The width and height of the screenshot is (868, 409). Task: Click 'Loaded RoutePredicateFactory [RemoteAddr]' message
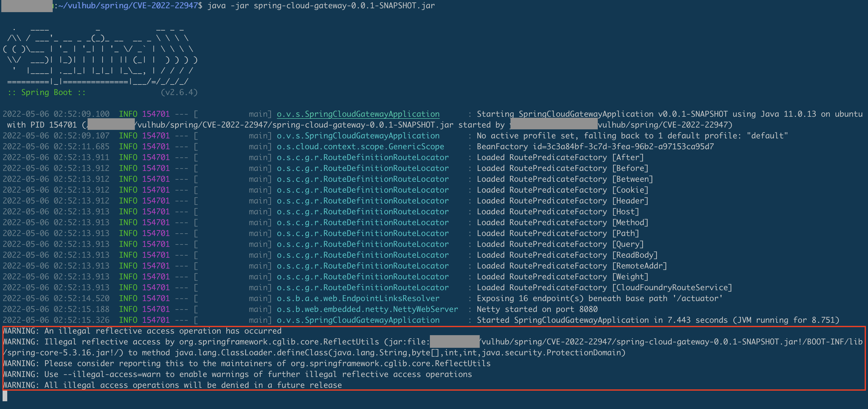point(572,266)
